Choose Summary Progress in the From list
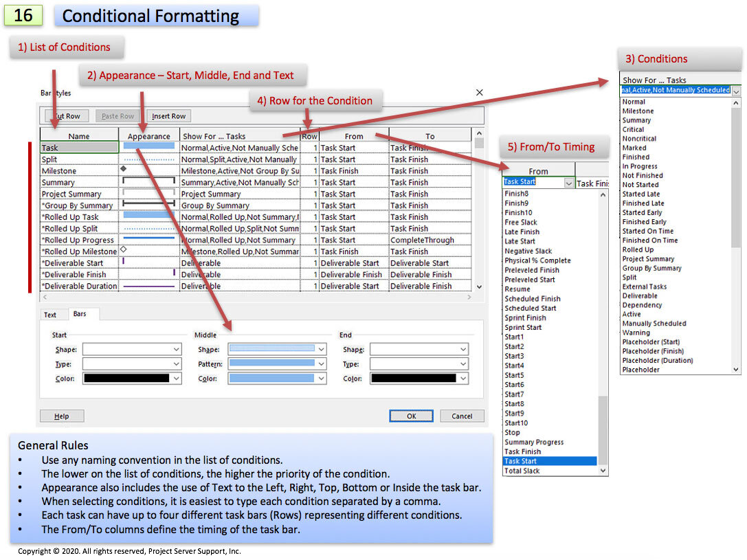The height and width of the screenshot is (560, 747). pyautogui.click(x=533, y=442)
